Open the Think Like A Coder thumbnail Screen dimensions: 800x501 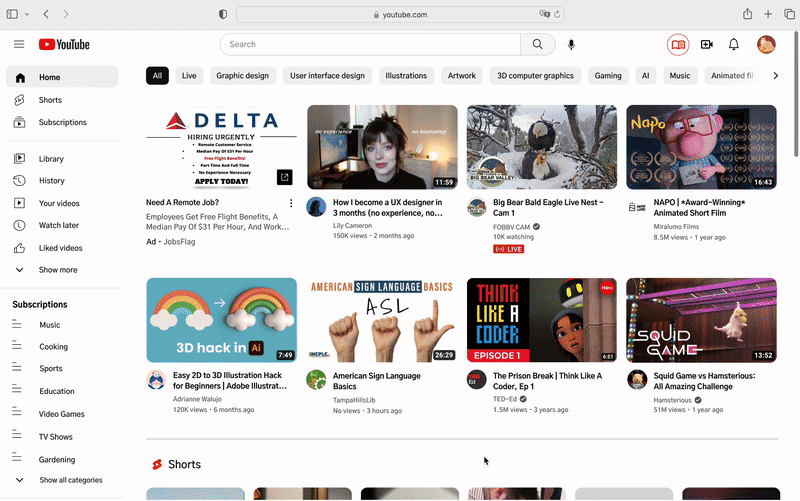point(542,320)
